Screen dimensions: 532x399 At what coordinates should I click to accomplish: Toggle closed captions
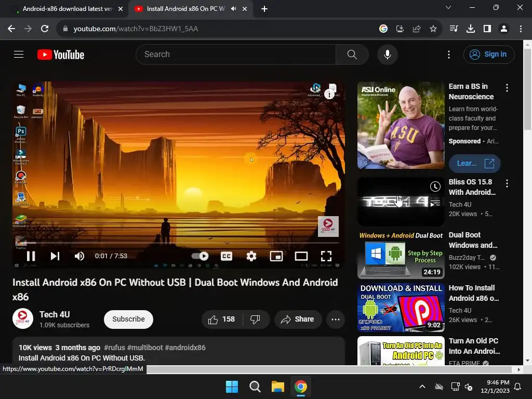tap(227, 256)
